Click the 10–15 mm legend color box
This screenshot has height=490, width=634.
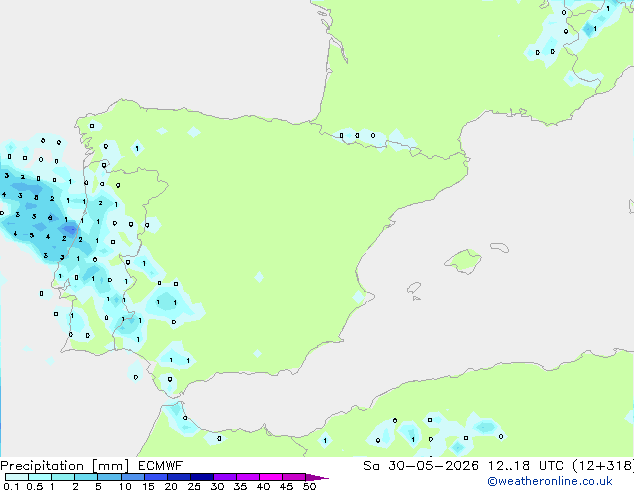(132, 477)
